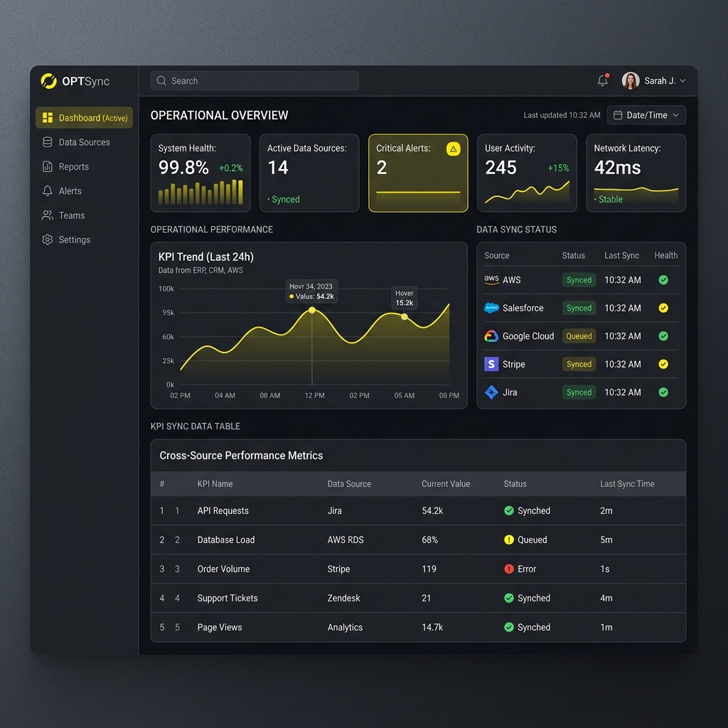
Task: Sort by Last Sync Time column header
Action: pyautogui.click(x=627, y=483)
